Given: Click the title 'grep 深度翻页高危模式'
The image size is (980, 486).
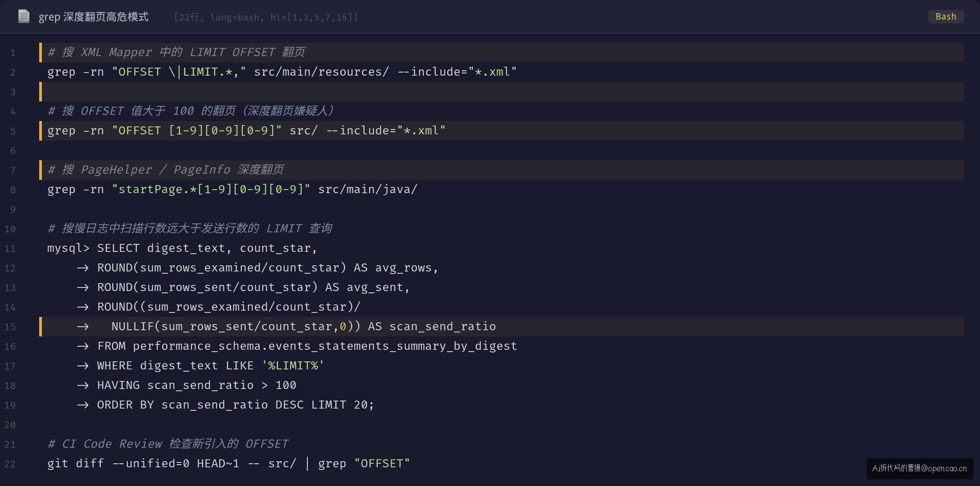Looking at the screenshot, I should click(x=94, y=17).
